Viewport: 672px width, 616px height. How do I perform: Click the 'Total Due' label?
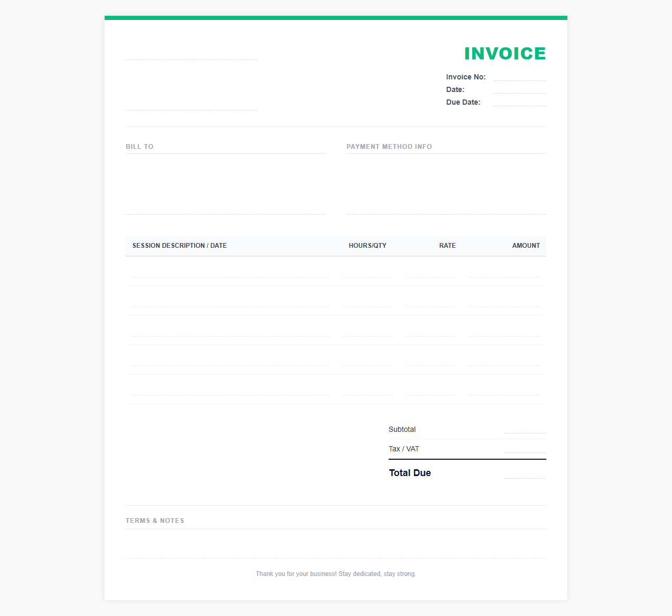pyautogui.click(x=410, y=473)
